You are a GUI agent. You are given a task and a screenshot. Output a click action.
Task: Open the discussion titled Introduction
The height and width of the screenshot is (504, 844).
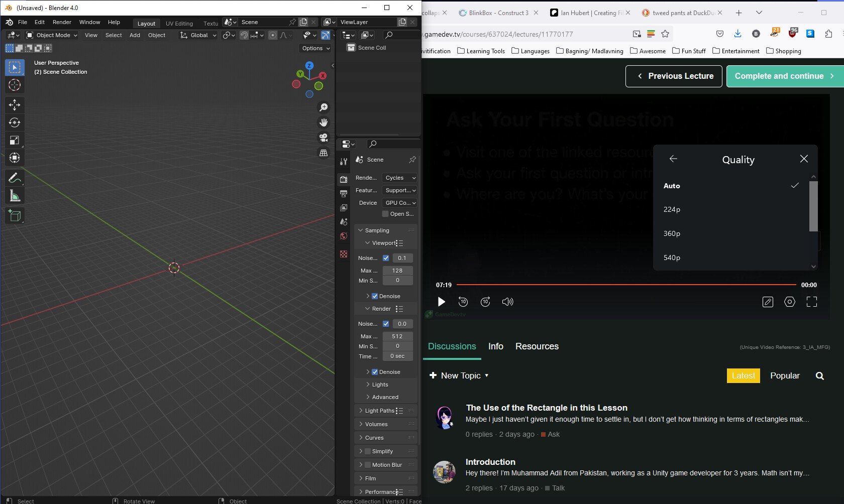point(490,462)
